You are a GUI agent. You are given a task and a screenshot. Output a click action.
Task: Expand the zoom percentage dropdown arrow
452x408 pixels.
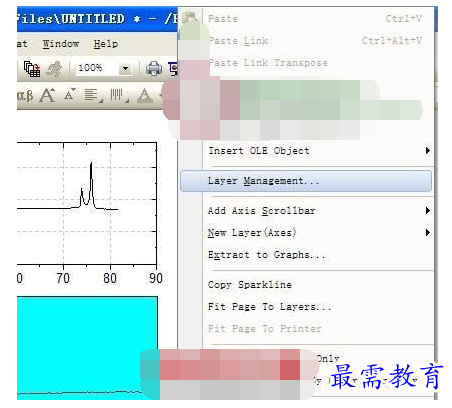click(x=125, y=68)
